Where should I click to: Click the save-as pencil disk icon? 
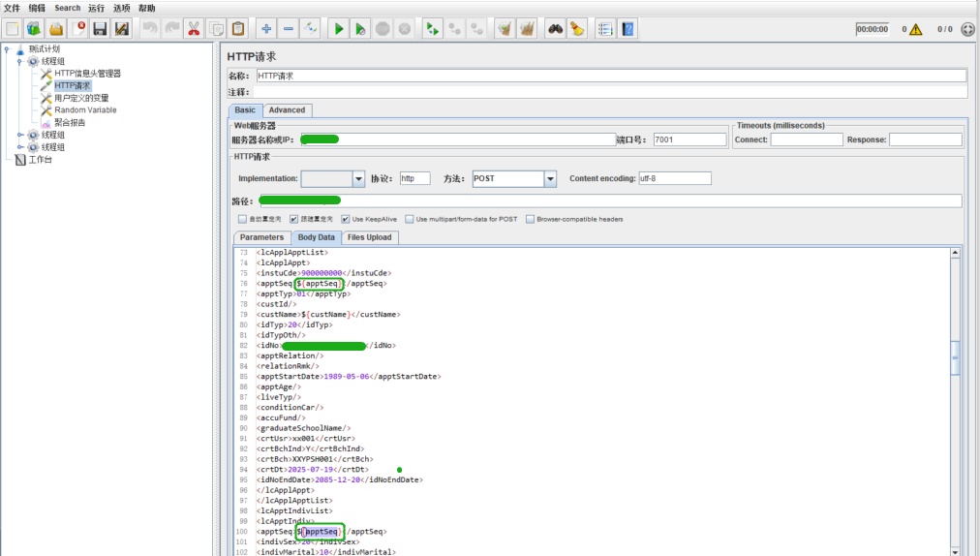click(x=122, y=29)
